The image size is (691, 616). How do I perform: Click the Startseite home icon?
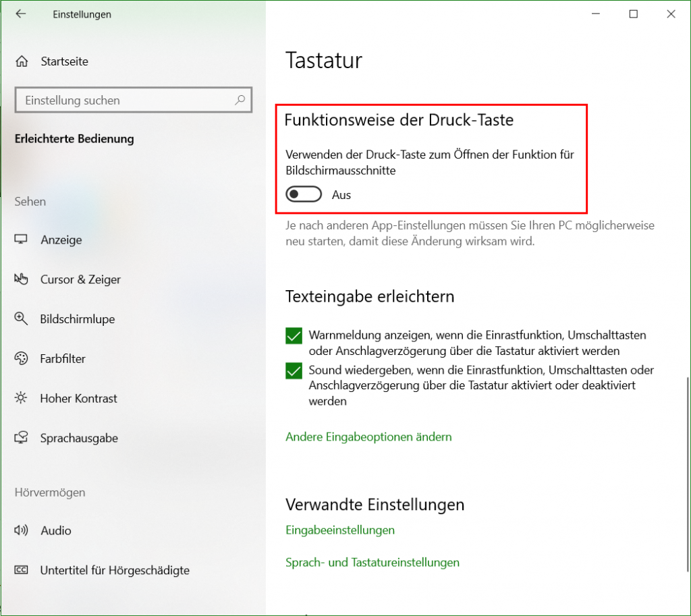(x=22, y=61)
